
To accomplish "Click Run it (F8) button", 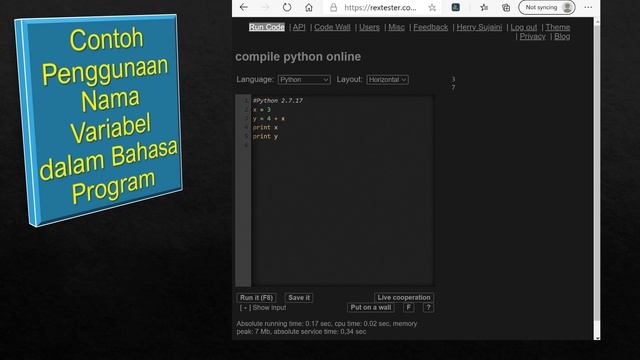I will tap(256, 298).
